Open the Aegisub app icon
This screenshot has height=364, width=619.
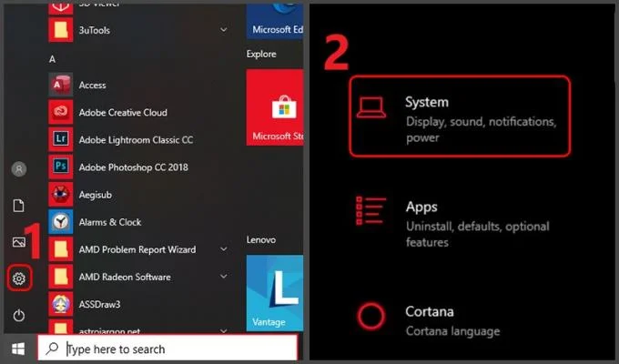click(60, 194)
